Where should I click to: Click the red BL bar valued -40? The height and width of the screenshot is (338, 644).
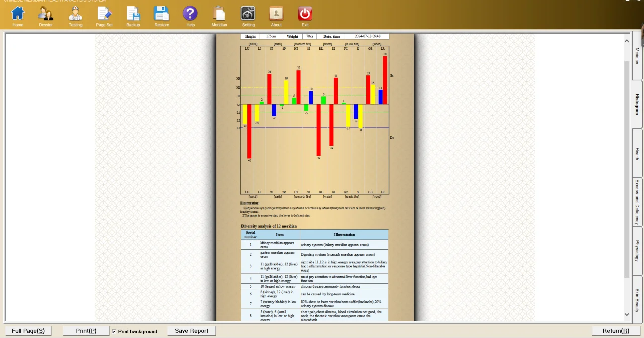319,130
